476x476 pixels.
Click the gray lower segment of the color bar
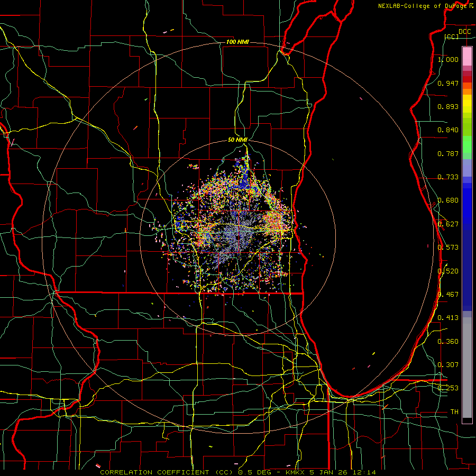point(467,368)
